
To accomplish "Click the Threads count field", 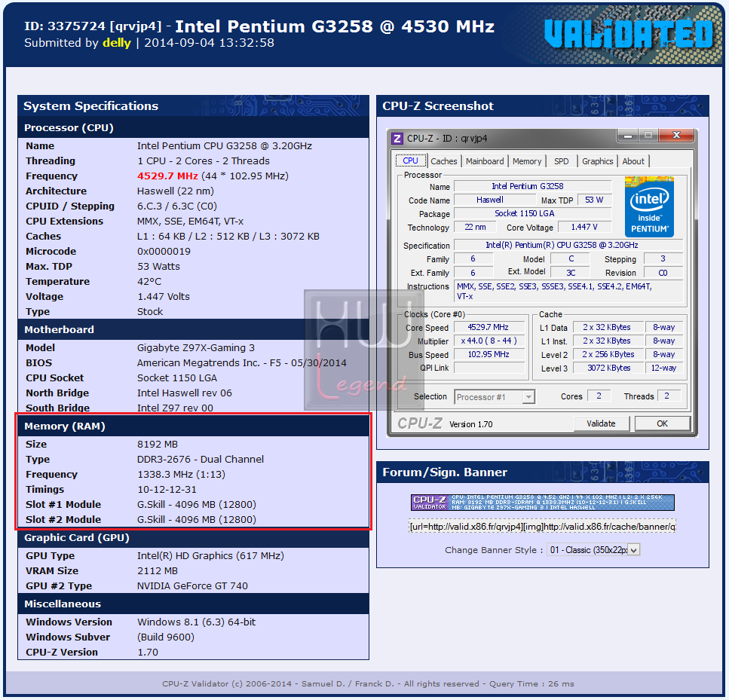I will [668, 396].
